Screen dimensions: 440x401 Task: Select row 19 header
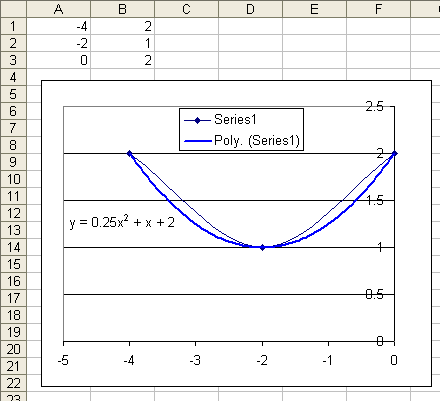[13, 332]
